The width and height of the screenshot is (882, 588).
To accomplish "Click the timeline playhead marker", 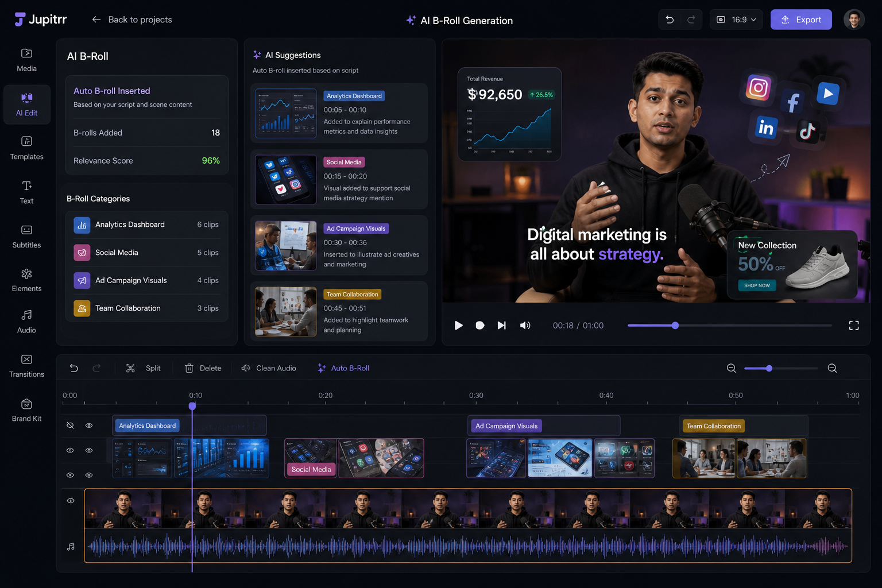I will point(192,406).
